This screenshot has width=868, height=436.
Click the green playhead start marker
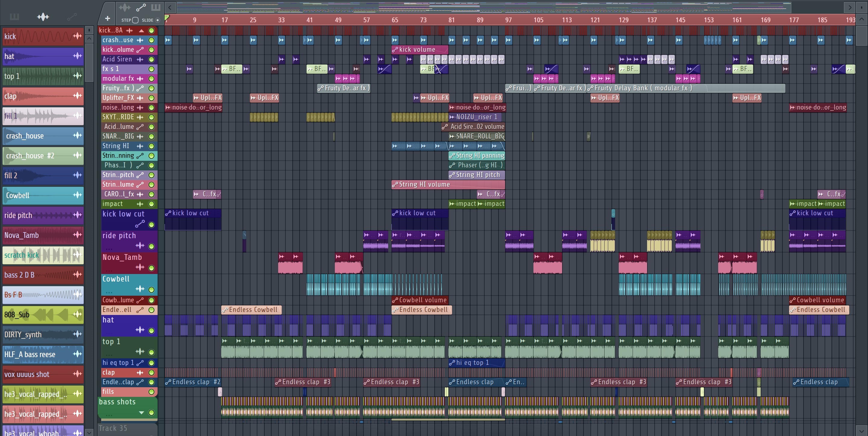(167, 17)
